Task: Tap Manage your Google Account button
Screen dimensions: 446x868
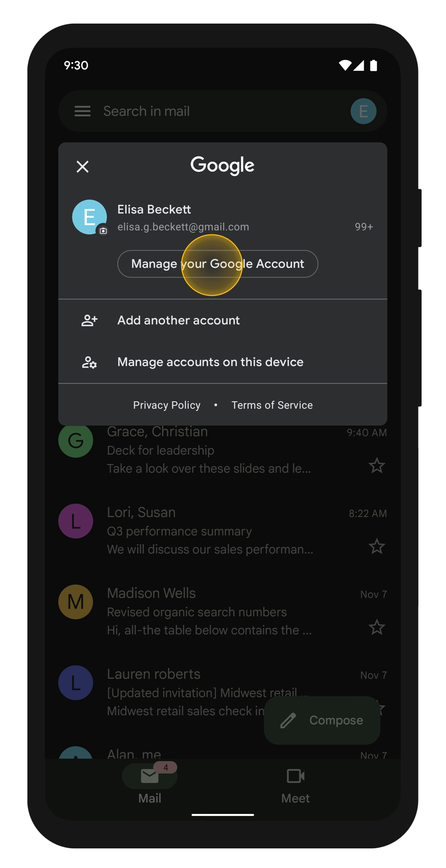Action: [218, 264]
